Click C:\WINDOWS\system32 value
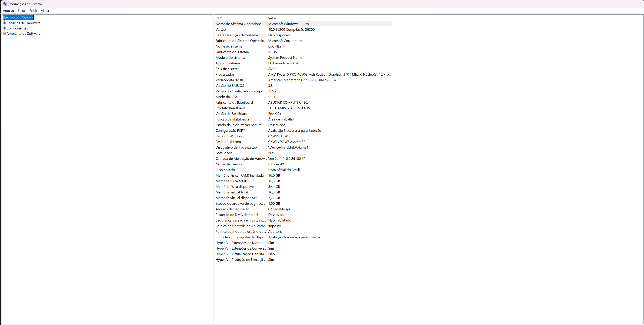This screenshot has height=325, width=644. point(287,142)
